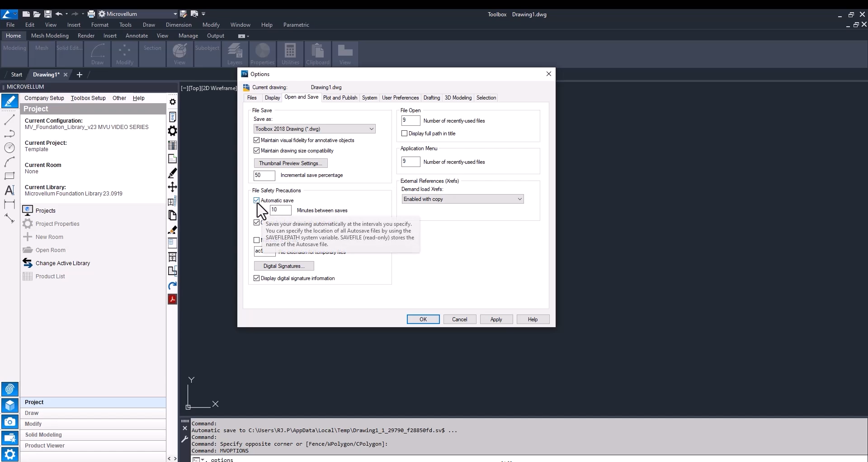868x462 pixels.
Task: Select the Circle tool in left toolbar
Action: point(9,148)
